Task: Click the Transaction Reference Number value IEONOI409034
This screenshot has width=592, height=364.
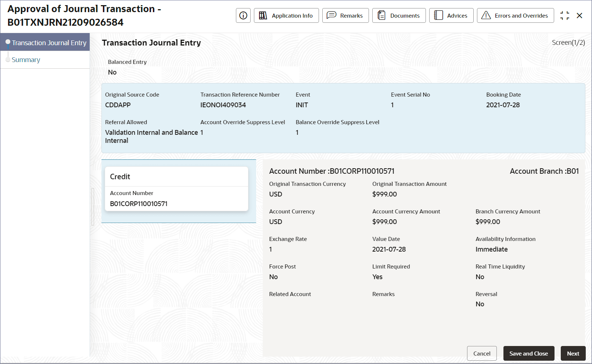Action: pyautogui.click(x=223, y=105)
